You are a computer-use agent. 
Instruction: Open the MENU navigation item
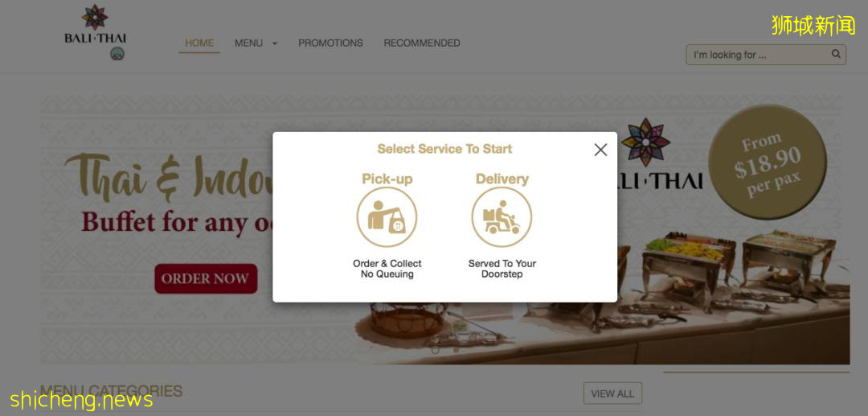248,43
